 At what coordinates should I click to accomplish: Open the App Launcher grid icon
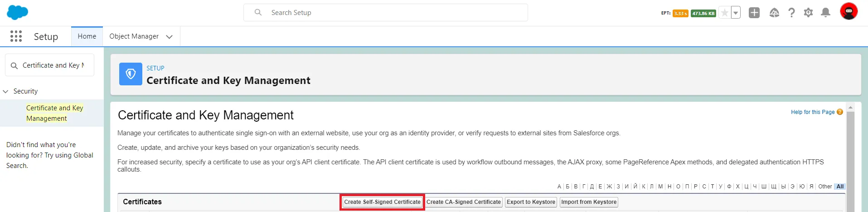pos(16,36)
